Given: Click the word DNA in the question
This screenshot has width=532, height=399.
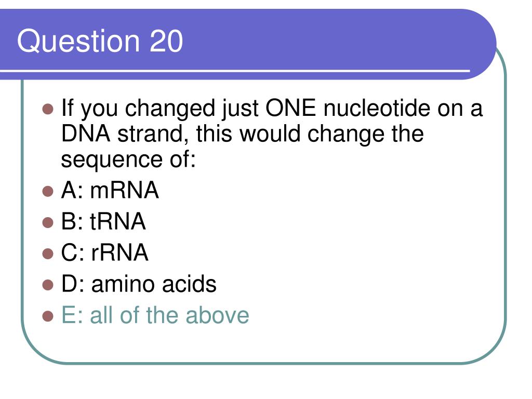Looking at the screenshot, I should tap(86, 134).
